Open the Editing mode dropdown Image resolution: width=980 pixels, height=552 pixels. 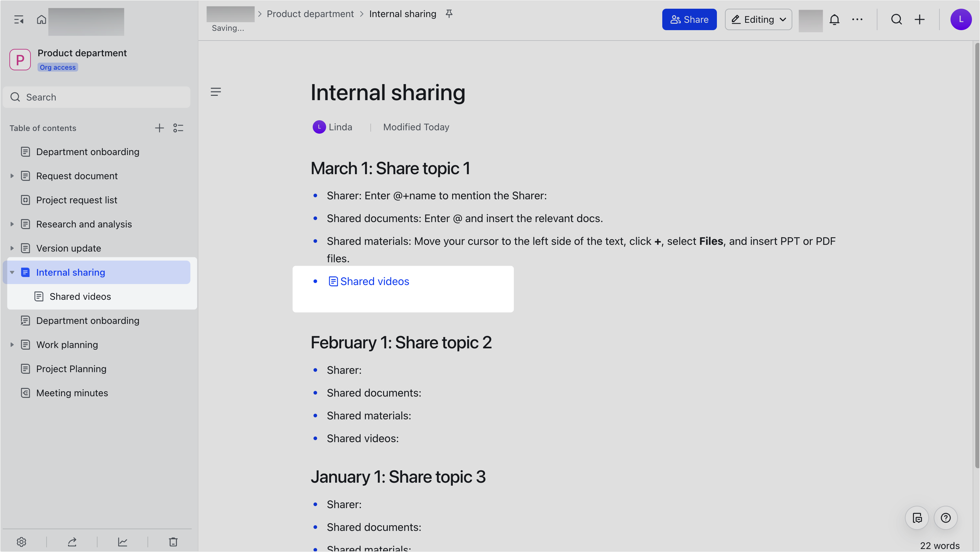(x=758, y=19)
